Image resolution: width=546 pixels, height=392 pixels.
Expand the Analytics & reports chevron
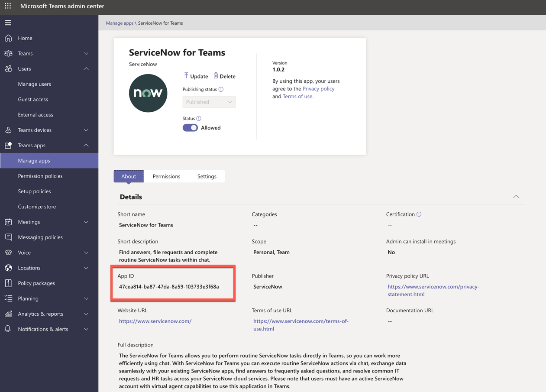tap(86, 314)
